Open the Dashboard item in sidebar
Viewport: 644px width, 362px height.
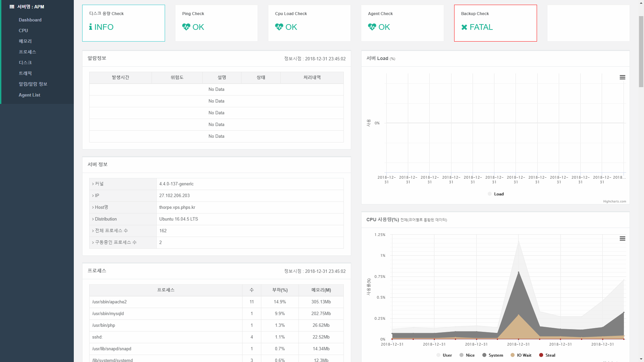[x=30, y=20]
